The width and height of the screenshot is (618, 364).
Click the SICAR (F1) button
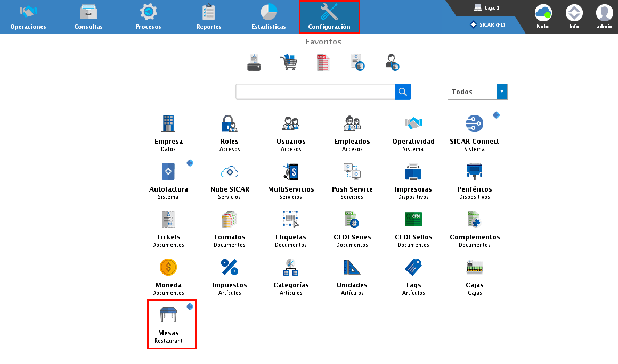[x=488, y=24]
